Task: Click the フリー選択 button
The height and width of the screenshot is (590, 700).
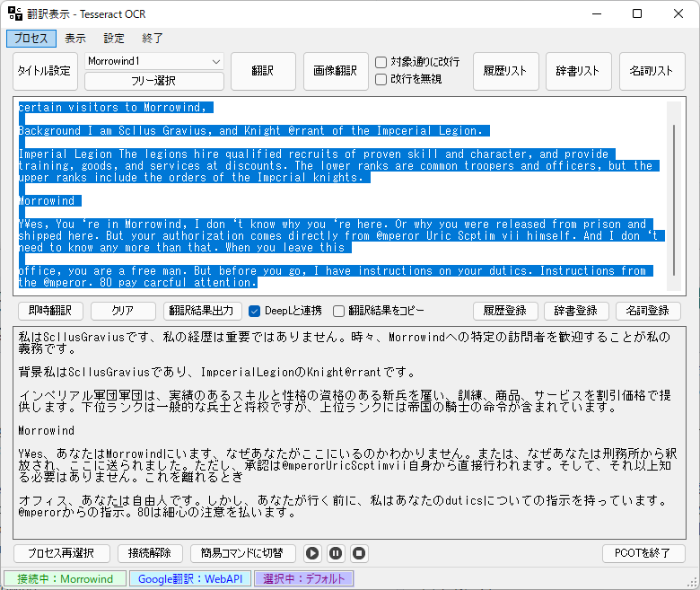Action: [x=154, y=81]
